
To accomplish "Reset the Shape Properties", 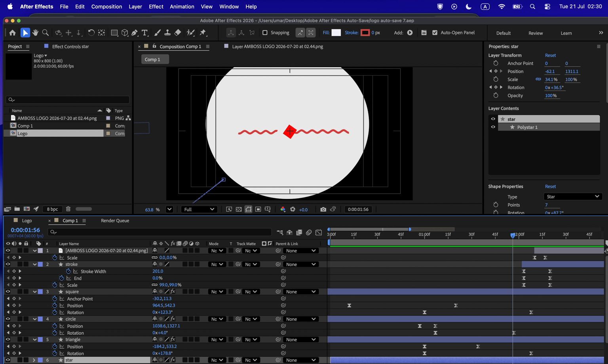I will (x=550, y=186).
